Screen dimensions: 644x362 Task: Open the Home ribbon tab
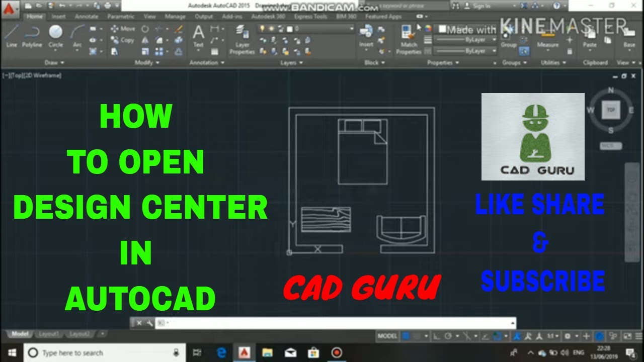(x=35, y=16)
